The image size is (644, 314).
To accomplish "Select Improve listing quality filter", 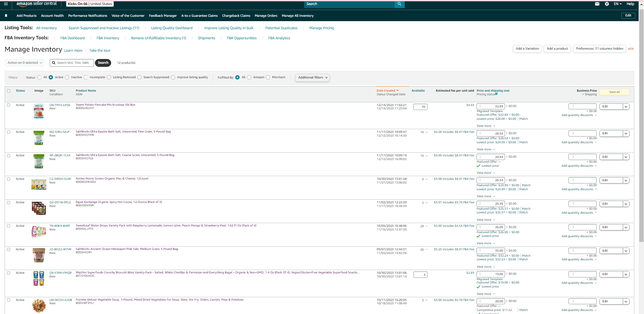I will pyautogui.click(x=173, y=77).
